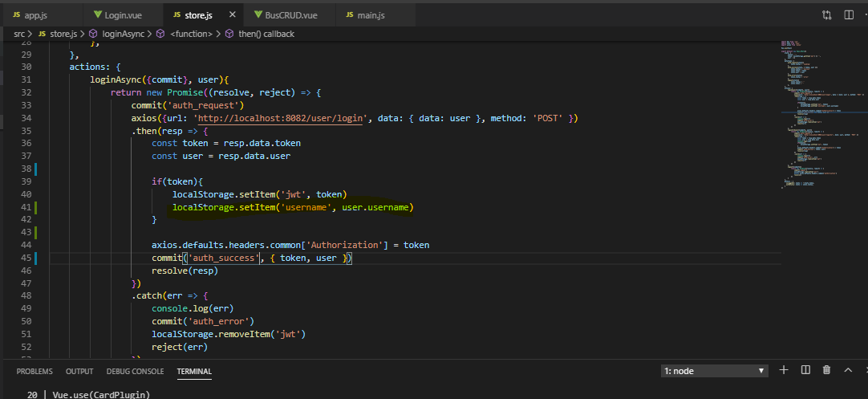Click line number 34 in gutter
Image resolution: width=868 pixels, height=399 pixels.
coord(26,118)
